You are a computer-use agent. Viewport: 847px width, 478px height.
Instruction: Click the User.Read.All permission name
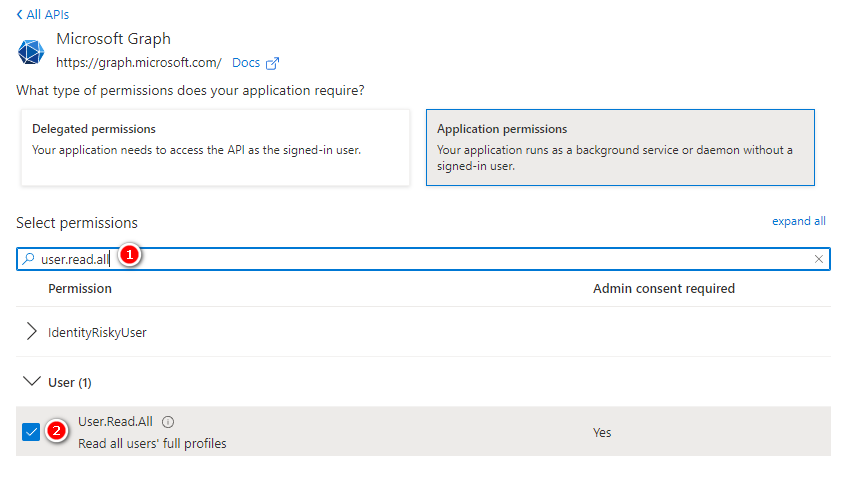point(115,421)
